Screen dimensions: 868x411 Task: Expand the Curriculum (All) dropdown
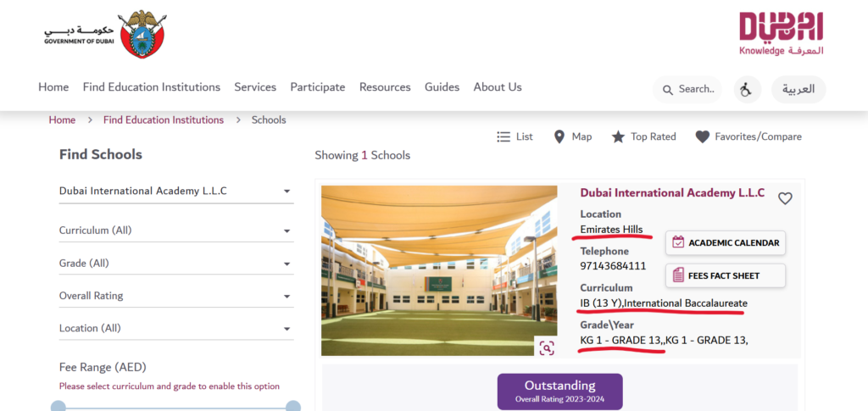pyautogui.click(x=176, y=230)
